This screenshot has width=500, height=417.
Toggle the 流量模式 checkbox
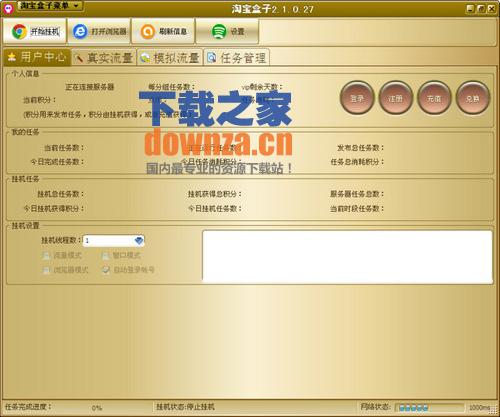[x=46, y=256]
